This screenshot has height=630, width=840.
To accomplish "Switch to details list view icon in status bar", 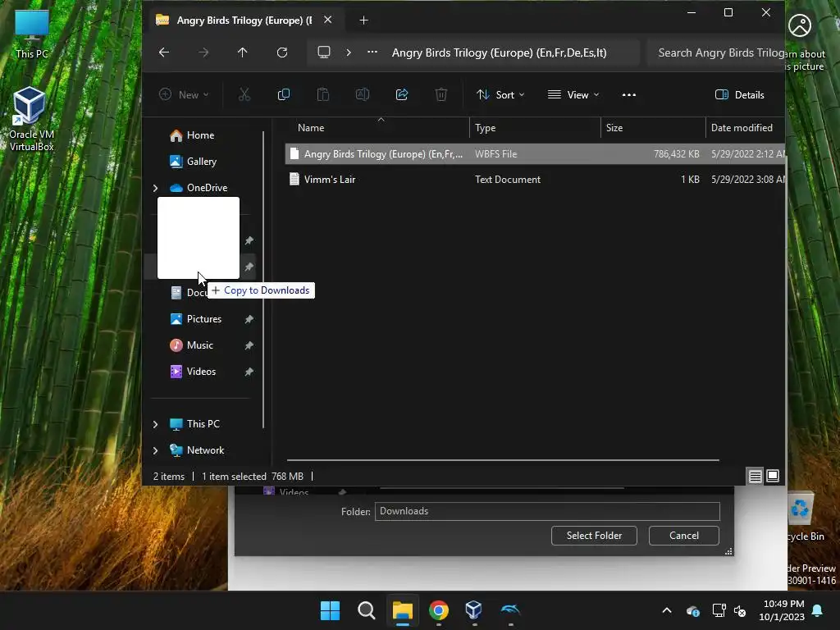I will [755, 476].
